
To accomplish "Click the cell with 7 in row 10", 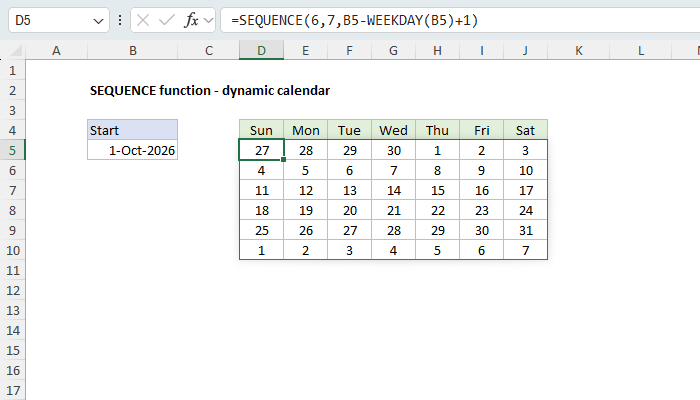I will pyautogui.click(x=525, y=250).
